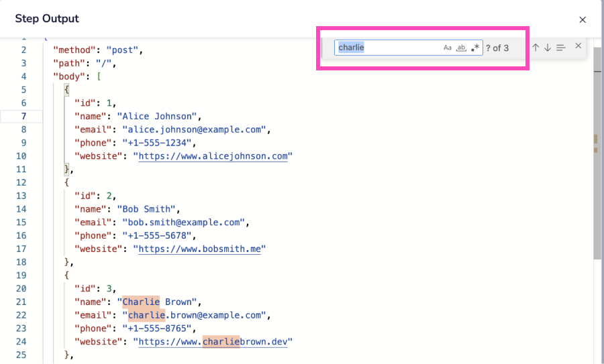Open the charliebrown.dev website link
Viewport: 604px width, 364px height.
pos(215,342)
